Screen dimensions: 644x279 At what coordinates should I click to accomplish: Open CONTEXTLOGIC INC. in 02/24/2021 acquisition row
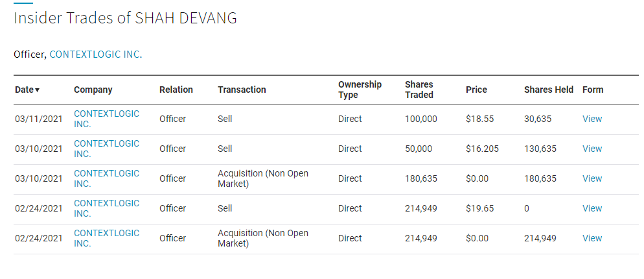106,238
